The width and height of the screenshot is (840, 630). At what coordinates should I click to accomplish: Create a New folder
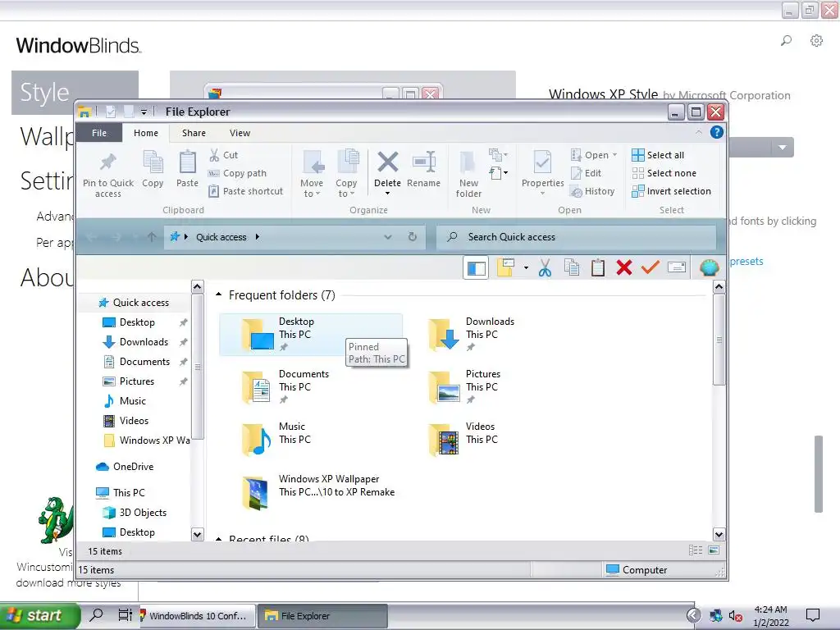(x=468, y=174)
